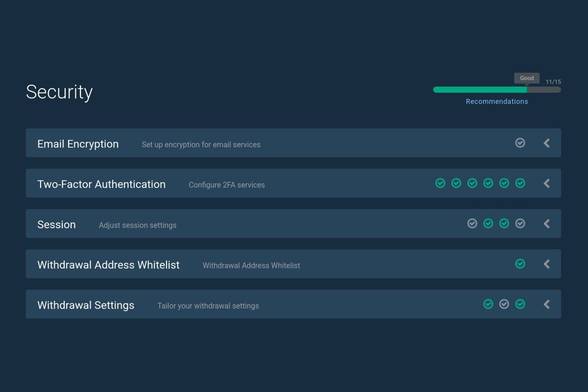This screenshot has height=392, width=588.
Task: Click the Email Encryption status check icon
Action: coord(520,143)
